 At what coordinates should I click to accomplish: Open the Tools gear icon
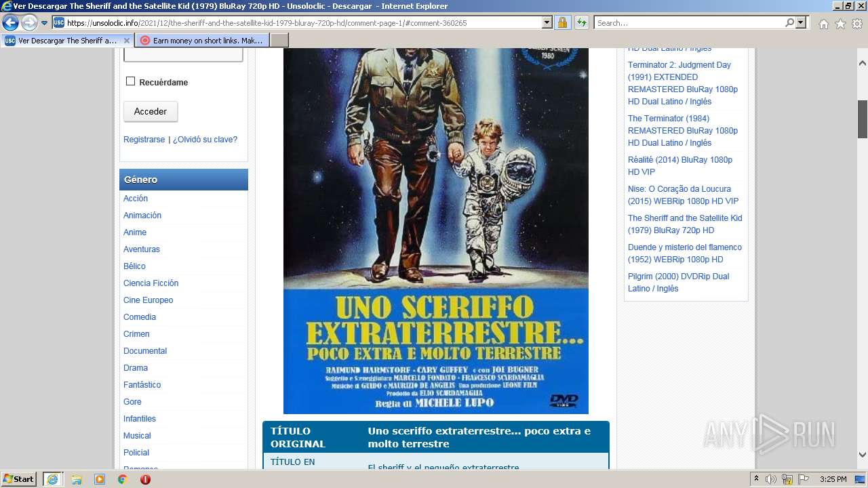pos(856,24)
